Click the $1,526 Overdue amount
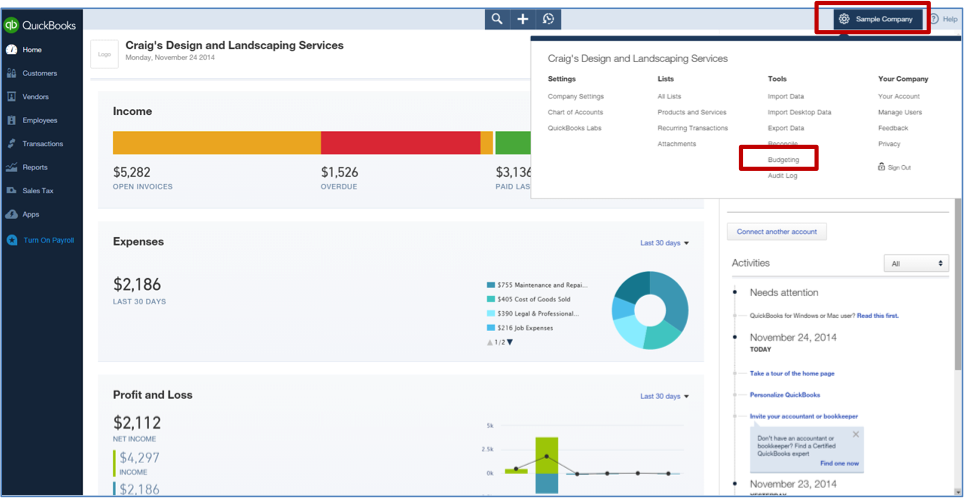This screenshot has width=964, height=498. click(339, 172)
